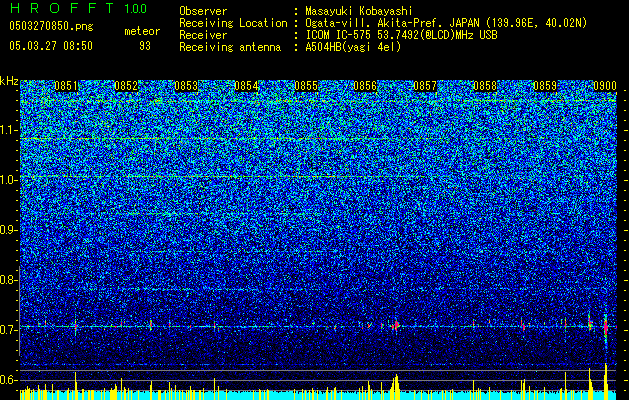Click the 0859 time marker

[x=545, y=86]
